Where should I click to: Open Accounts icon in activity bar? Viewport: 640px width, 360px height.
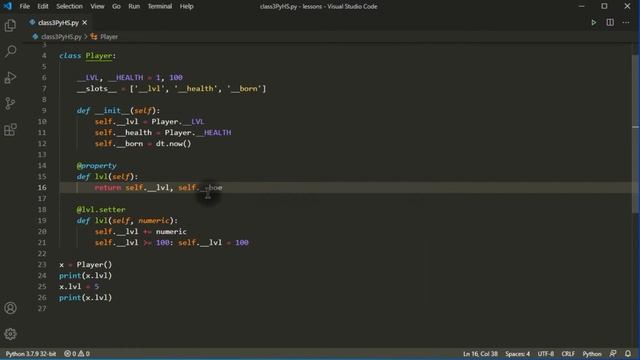10,308
